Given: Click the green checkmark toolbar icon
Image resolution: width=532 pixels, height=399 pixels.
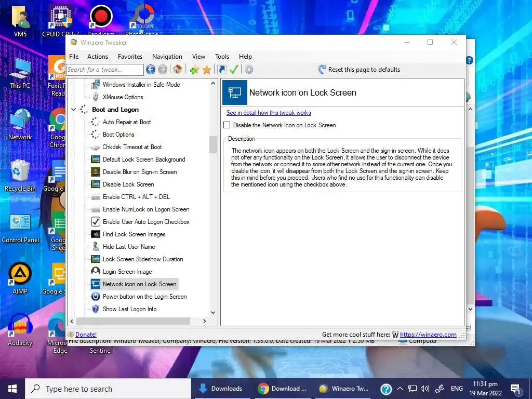Looking at the screenshot, I should point(234,70).
